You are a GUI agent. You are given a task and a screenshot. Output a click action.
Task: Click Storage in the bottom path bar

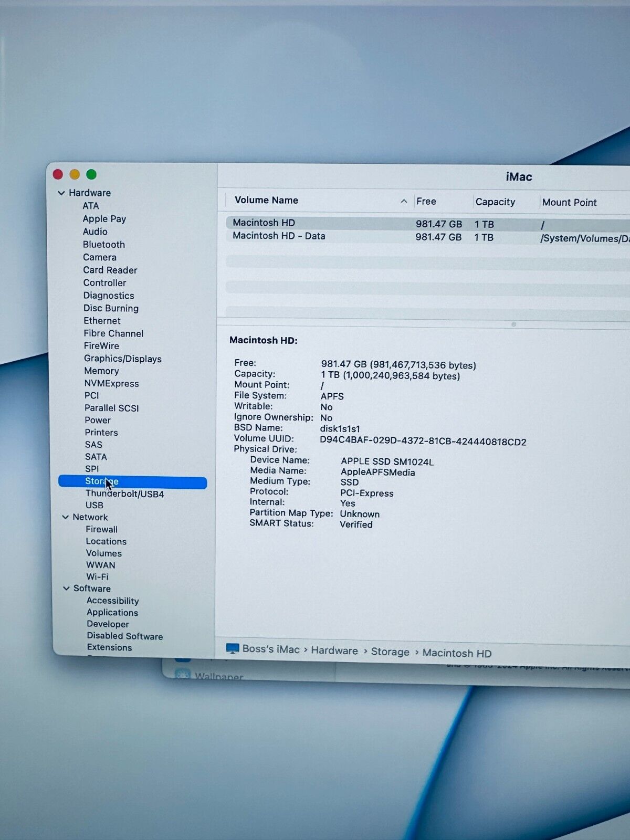(390, 652)
